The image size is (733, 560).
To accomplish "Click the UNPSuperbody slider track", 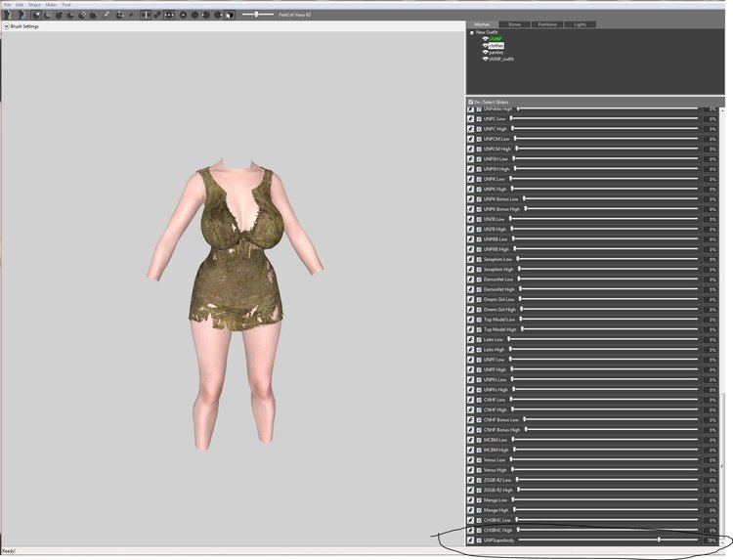I will point(608,539).
